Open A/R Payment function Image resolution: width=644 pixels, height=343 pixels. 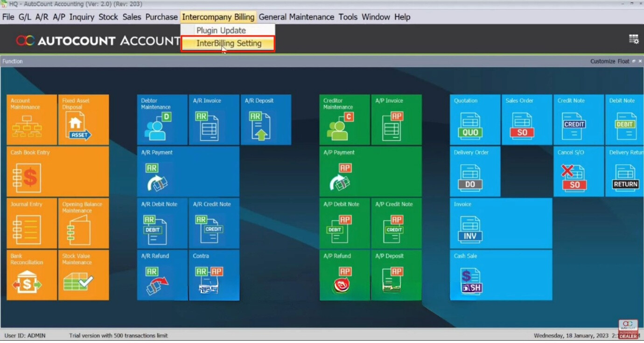188,172
